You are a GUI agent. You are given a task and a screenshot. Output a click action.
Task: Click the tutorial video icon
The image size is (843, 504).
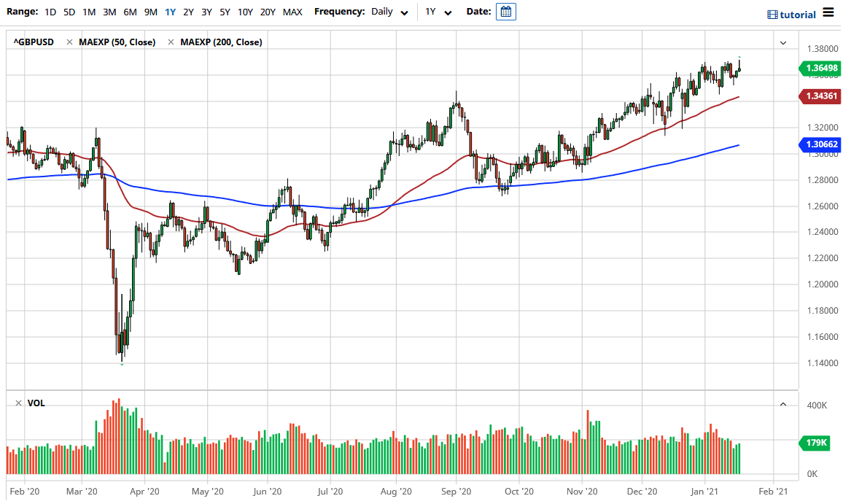[772, 15]
